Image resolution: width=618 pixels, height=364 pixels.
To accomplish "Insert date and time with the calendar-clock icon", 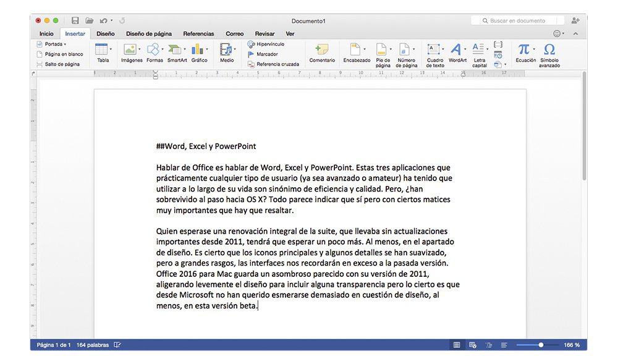I will (498, 55).
